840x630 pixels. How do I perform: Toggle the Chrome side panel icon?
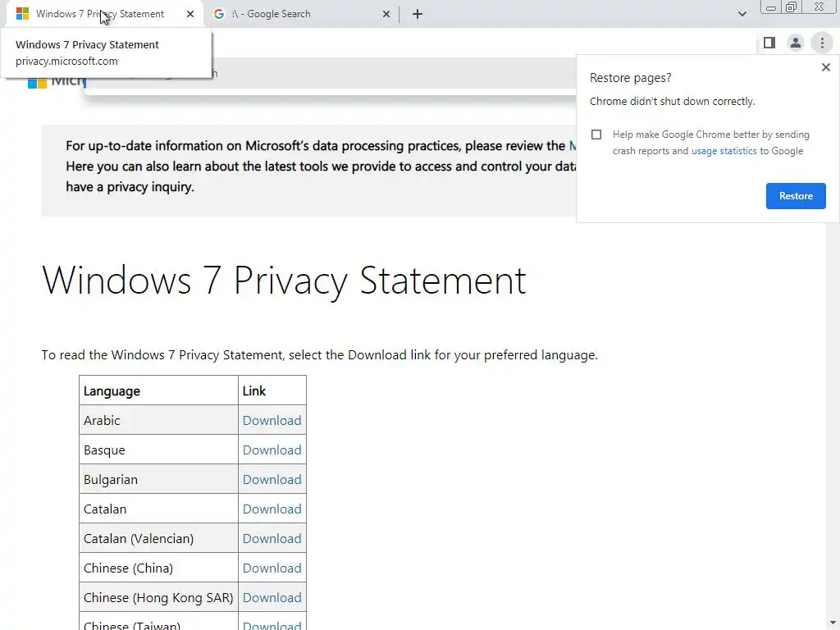[769, 43]
